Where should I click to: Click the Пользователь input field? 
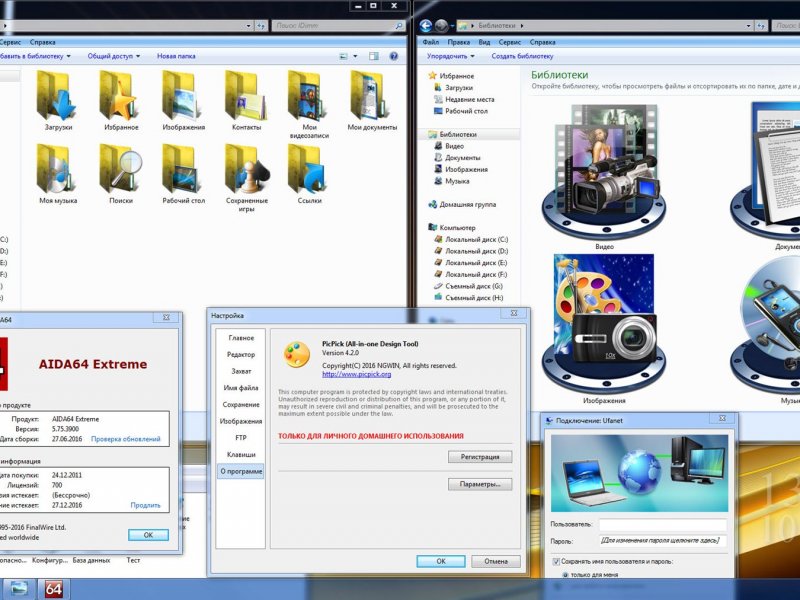[663, 525]
